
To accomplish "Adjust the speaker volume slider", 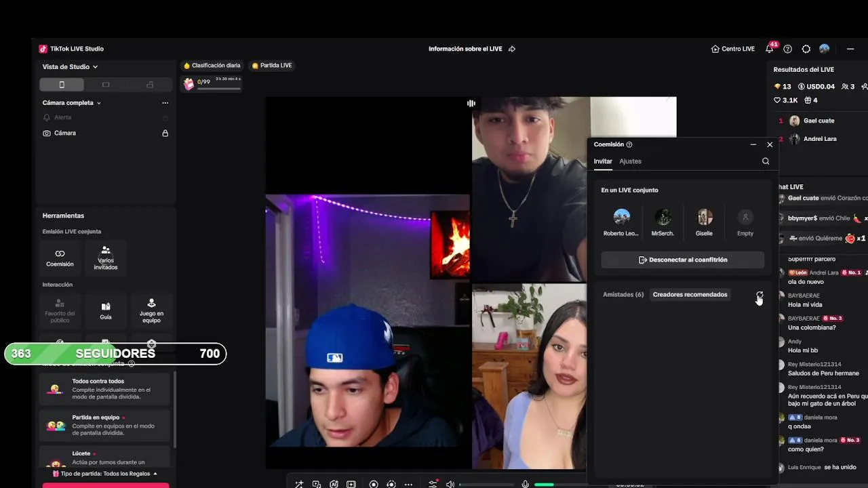I will pyautogui.click(x=486, y=485).
